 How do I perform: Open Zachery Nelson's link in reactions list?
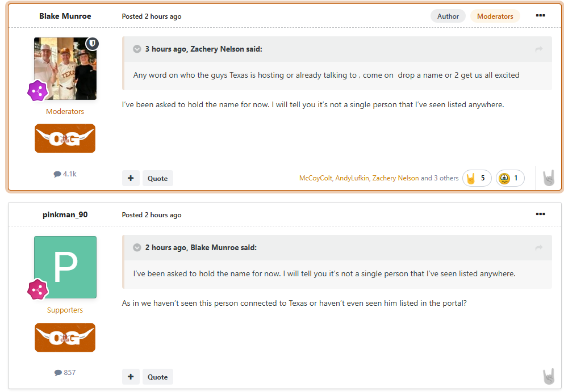(395, 178)
